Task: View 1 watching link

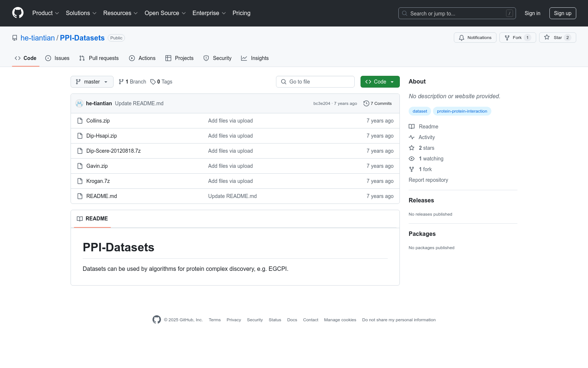Action: (426, 159)
